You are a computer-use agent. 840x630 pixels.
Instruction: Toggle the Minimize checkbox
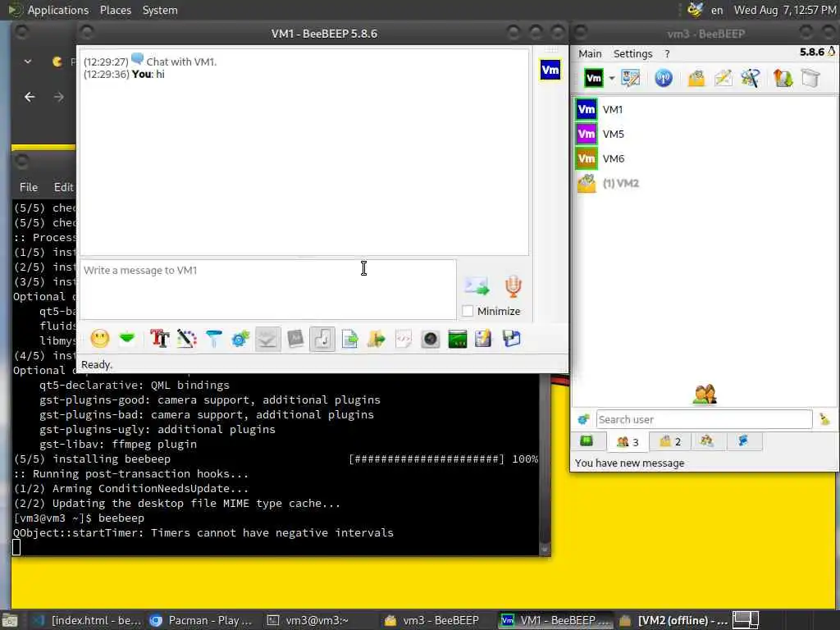tap(468, 311)
